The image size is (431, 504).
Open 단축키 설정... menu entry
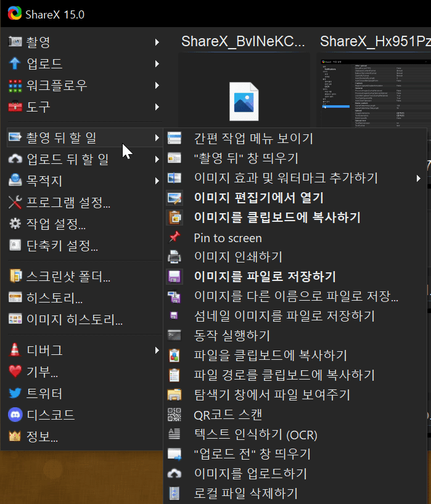pos(84,246)
